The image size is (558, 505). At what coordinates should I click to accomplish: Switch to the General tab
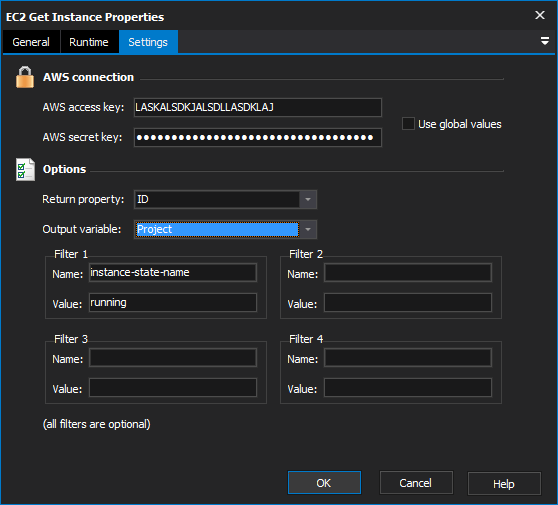point(31,42)
